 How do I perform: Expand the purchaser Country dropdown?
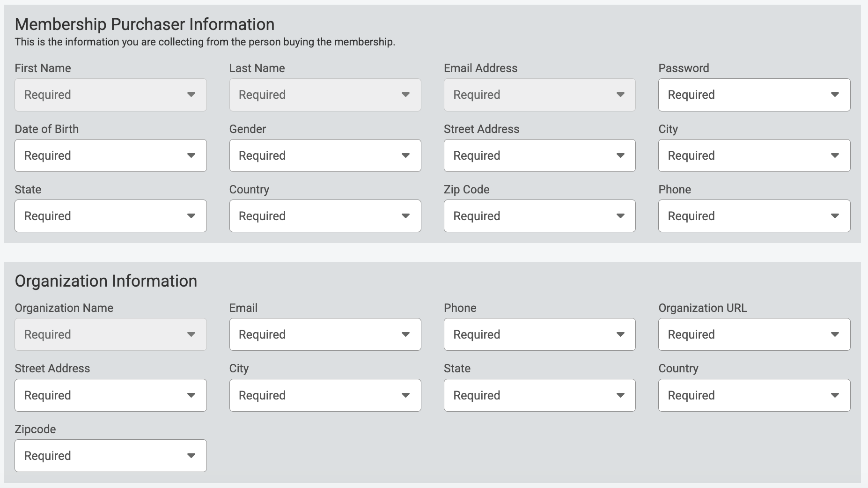325,216
